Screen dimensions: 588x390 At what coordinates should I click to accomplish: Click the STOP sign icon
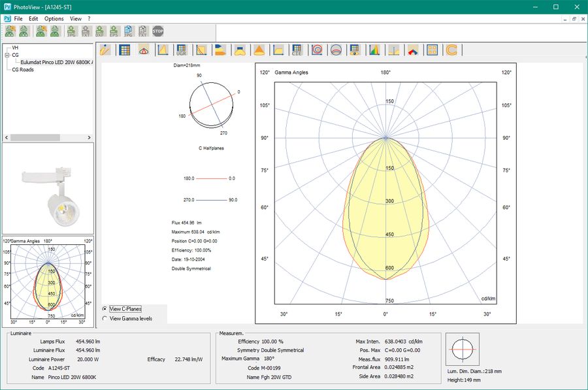click(x=158, y=31)
